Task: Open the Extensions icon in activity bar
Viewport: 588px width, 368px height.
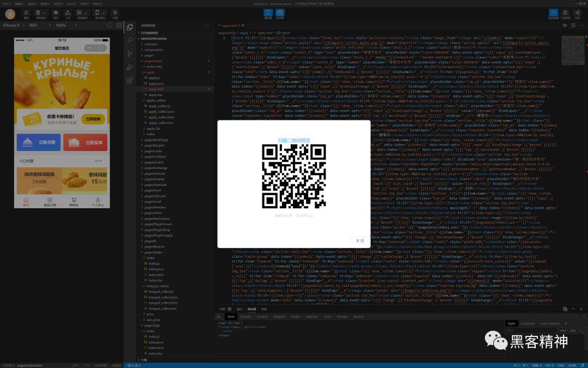Action: pyautogui.click(x=130, y=80)
